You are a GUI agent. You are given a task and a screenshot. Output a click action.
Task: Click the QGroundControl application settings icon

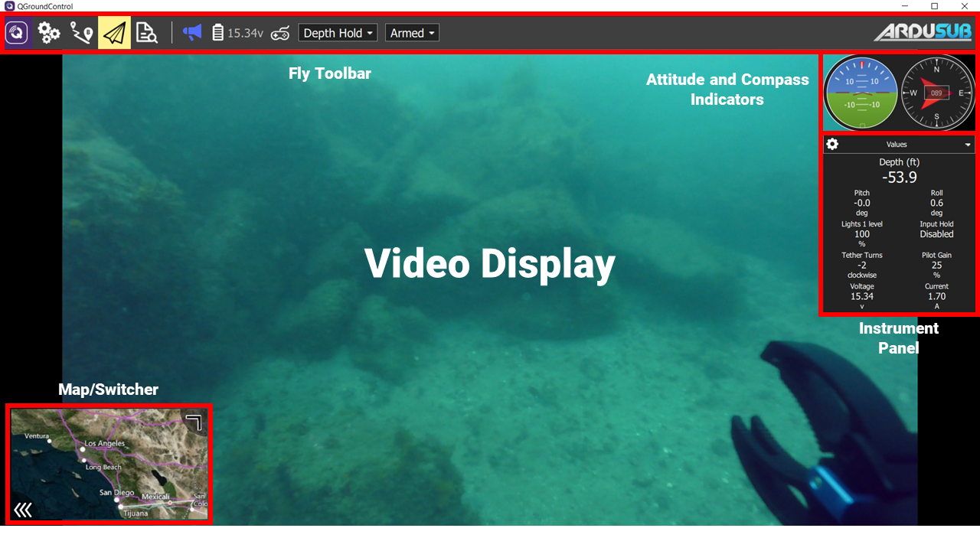pos(18,33)
